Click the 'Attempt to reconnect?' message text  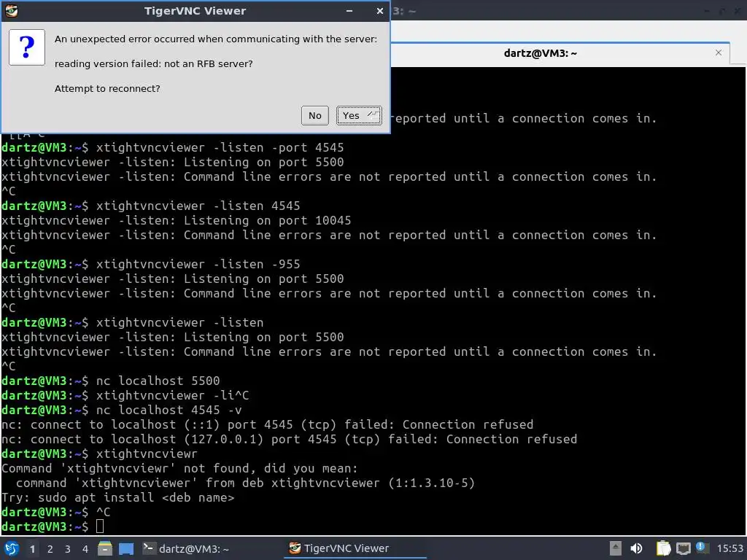(107, 88)
